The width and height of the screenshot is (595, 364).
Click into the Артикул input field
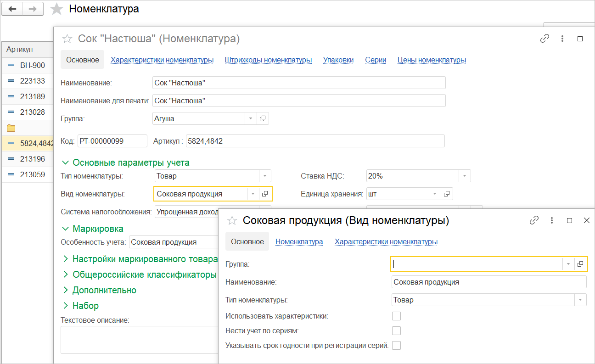coord(315,141)
